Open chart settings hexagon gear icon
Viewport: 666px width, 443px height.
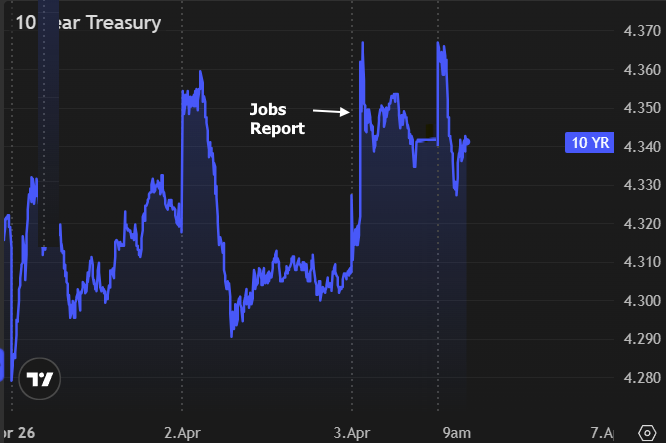(644, 432)
